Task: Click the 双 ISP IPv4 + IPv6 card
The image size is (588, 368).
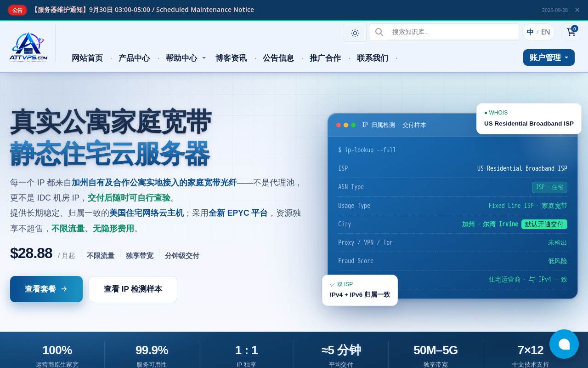Action: pyautogui.click(x=360, y=290)
